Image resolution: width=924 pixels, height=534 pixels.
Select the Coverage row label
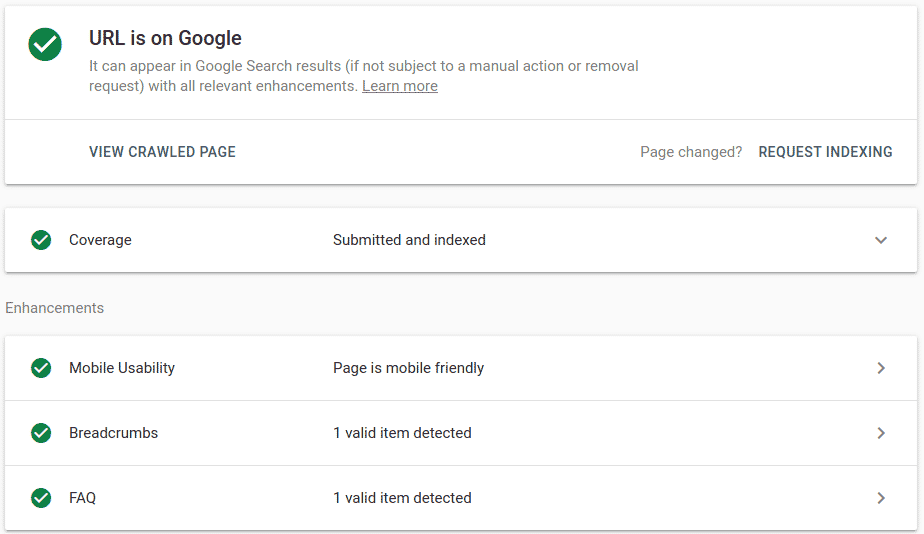click(100, 240)
